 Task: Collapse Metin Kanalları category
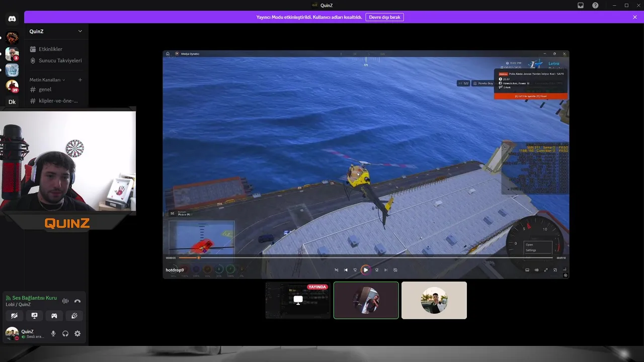[47, 80]
